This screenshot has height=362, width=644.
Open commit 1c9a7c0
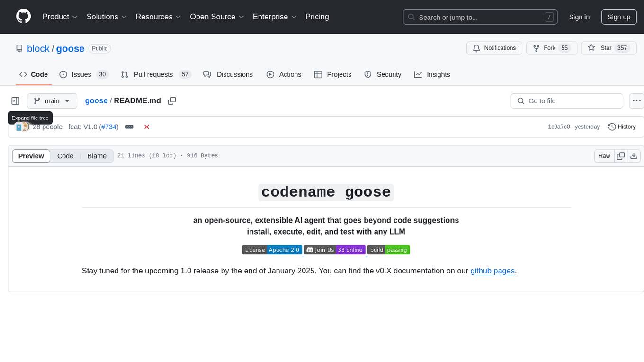click(559, 127)
